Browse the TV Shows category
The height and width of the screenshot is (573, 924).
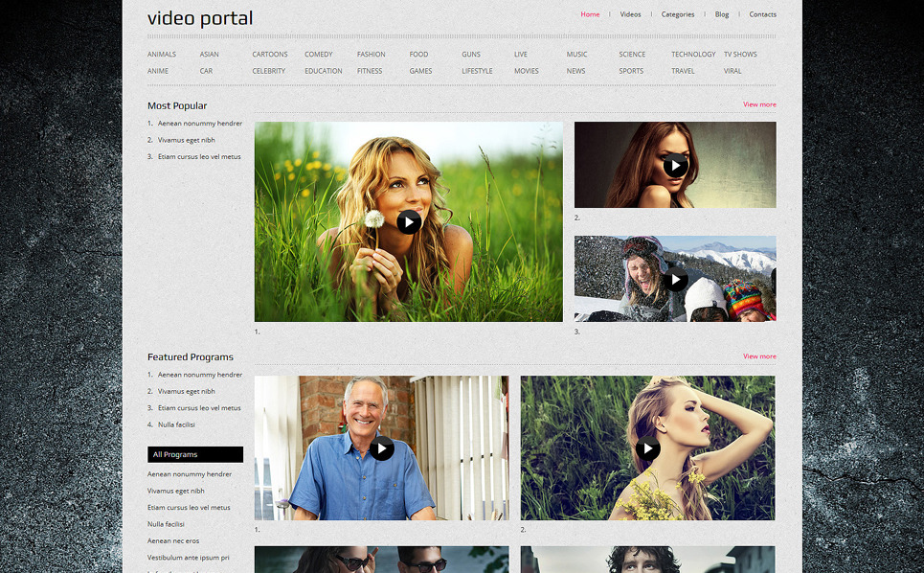(x=739, y=55)
